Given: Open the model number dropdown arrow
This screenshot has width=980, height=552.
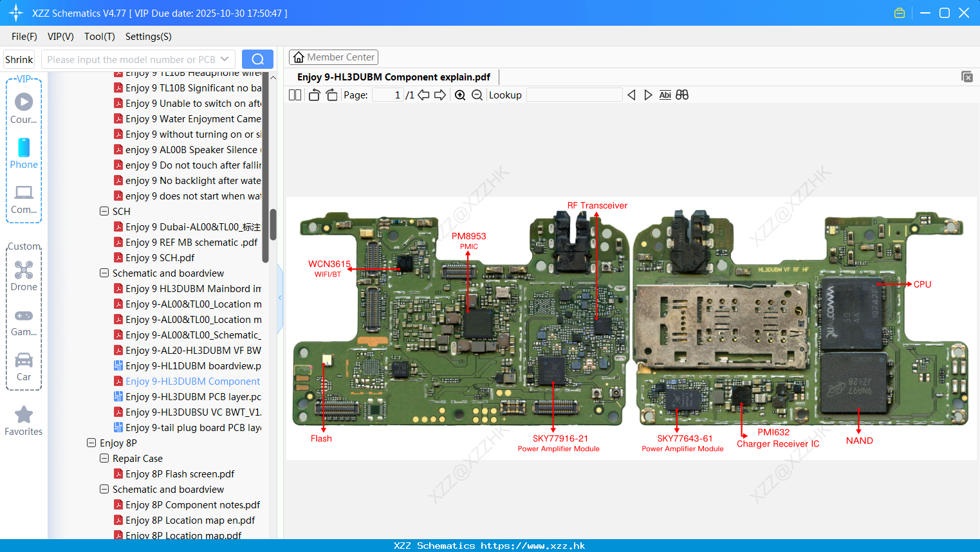Looking at the screenshot, I should (x=225, y=59).
